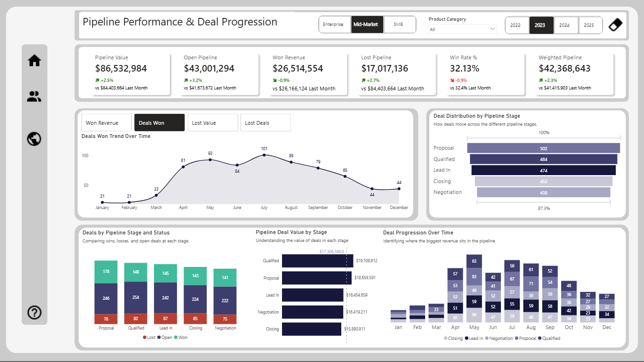Image resolution: width=644 pixels, height=362 pixels.
Task: Switch to the Deals Won tab
Action: [x=160, y=123]
